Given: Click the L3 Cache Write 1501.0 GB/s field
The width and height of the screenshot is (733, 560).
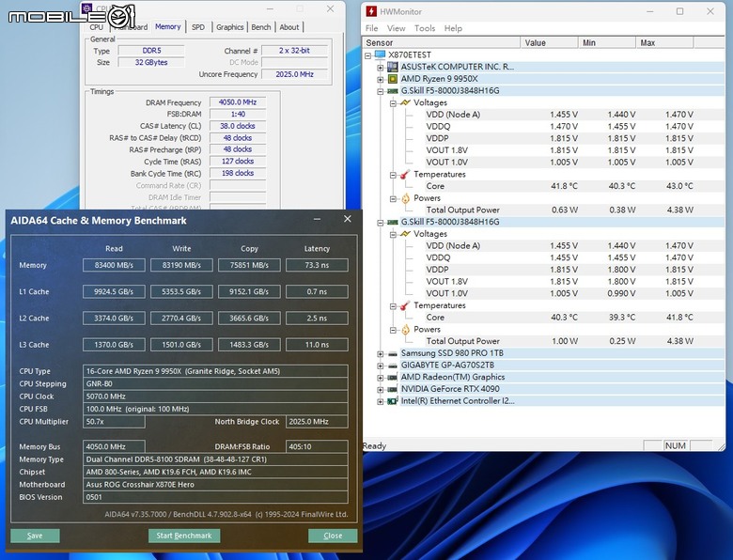Looking at the screenshot, I should tap(181, 345).
